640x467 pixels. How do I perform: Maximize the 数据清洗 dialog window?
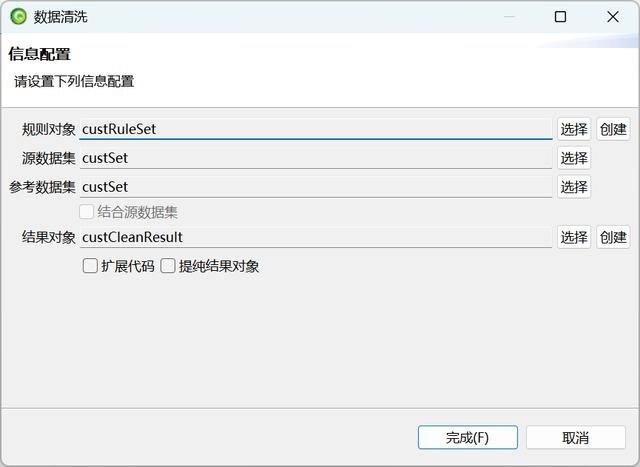point(560,16)
